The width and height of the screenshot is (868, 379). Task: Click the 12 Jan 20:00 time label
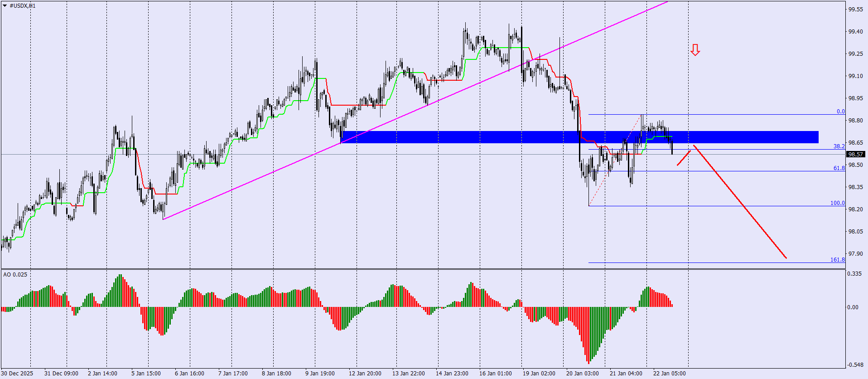[x=365, y=374]
